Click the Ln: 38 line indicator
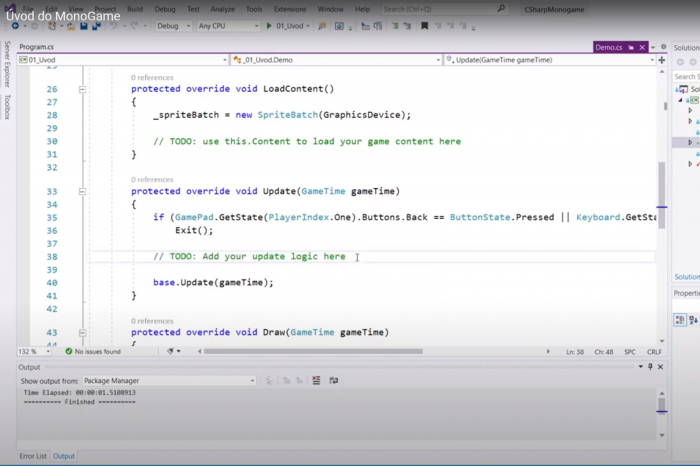Image resolution: width=700 pixels, height=466 pixels. [575, 352]
